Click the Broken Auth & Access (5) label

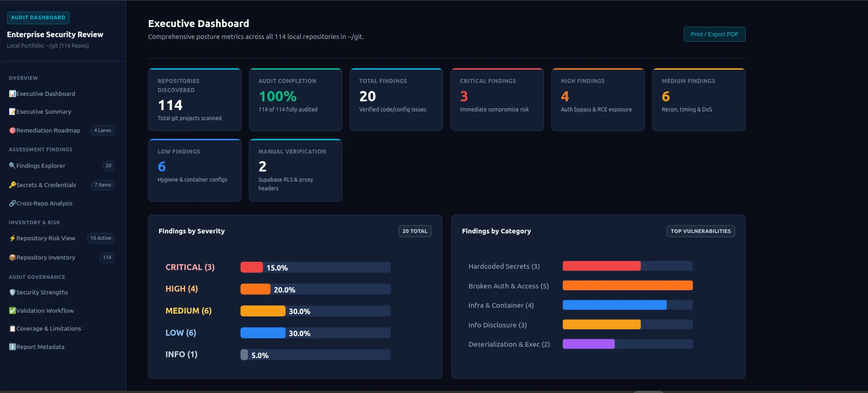pos(509,286)
